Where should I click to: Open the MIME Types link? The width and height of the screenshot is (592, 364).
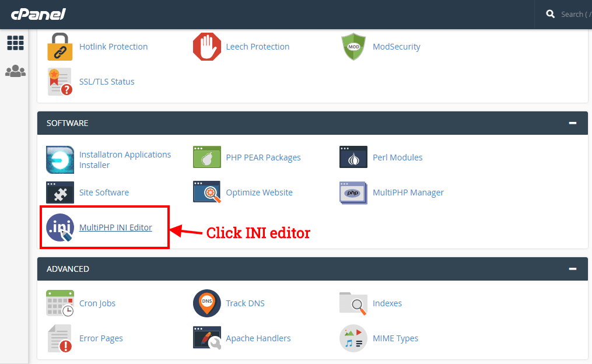pos(395,339)
